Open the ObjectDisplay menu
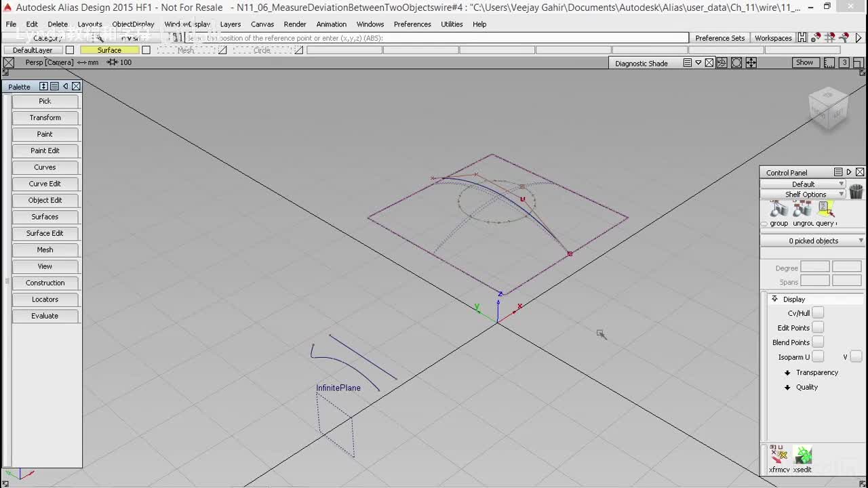Viewport: 868px width, 488px height. pyautogui.click(x=133, y=24)
